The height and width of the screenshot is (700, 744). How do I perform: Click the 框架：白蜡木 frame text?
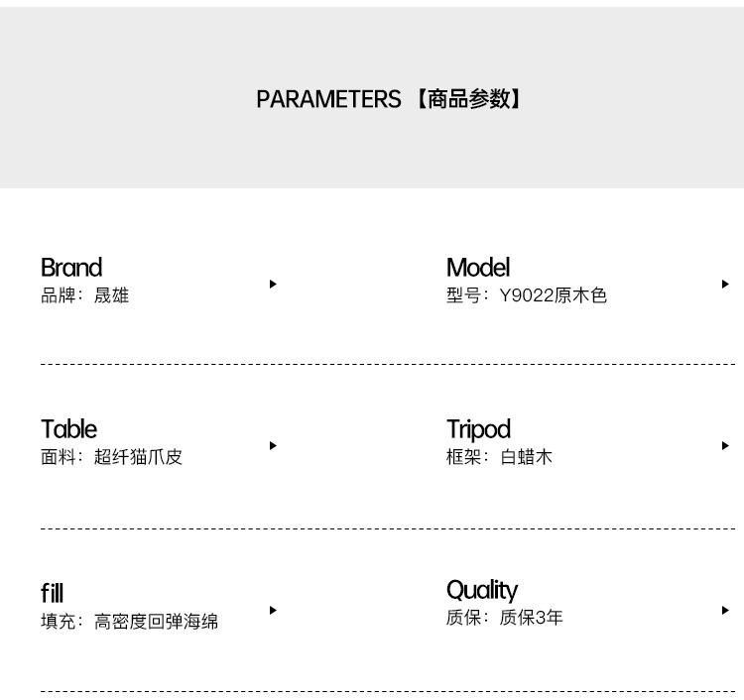499,457
